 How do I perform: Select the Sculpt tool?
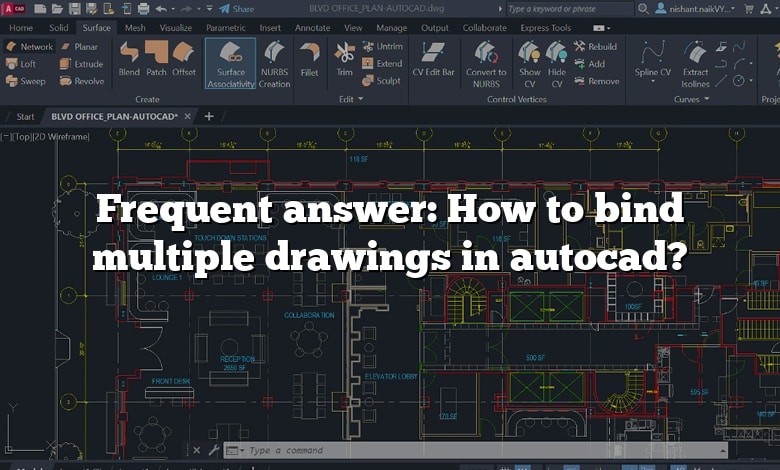click(x=381, y=81)
